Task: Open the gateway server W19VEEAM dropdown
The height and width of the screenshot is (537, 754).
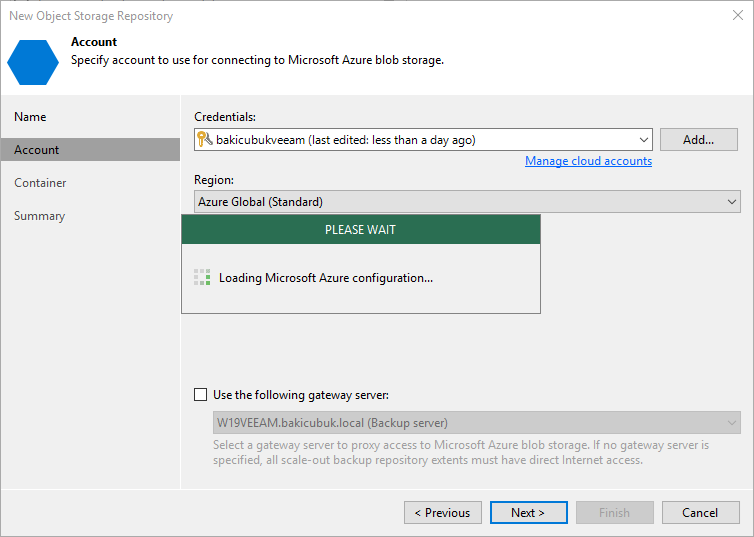Action: [477, 423]
